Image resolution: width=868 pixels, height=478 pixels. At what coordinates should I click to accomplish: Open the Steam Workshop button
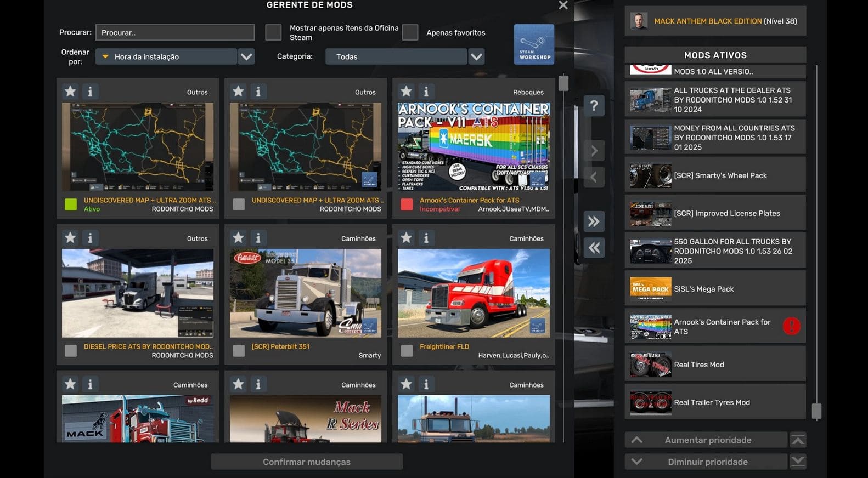[x=534, y=44]
